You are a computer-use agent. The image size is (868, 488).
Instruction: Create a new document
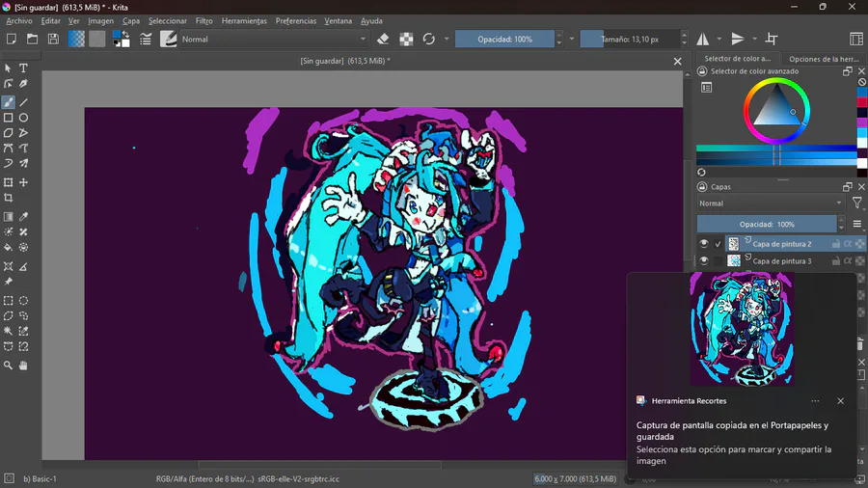pyautogui.click(x=11, y=39)
